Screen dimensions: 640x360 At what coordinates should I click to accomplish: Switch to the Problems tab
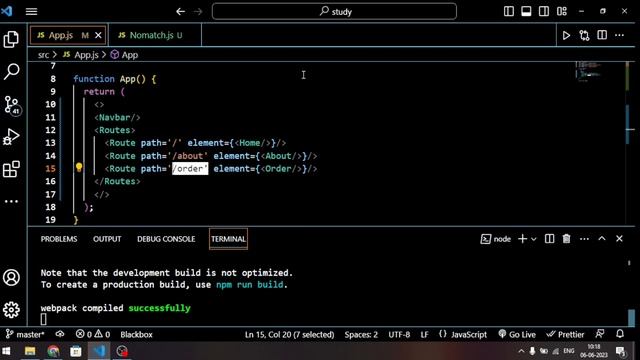[59, 239]
